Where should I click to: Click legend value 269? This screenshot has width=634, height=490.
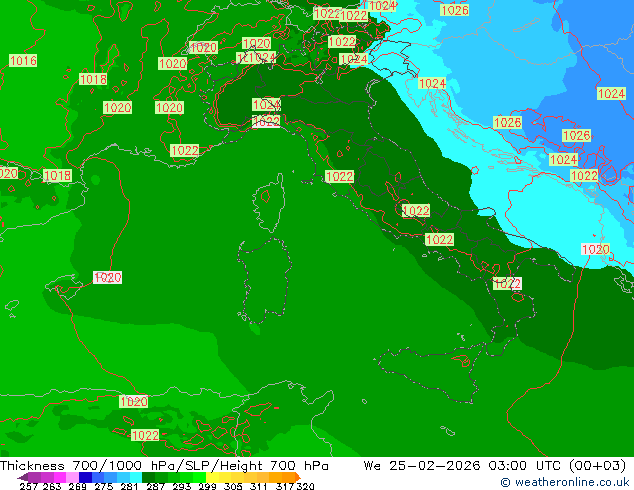pyautogui.click(x=77, y=486)
